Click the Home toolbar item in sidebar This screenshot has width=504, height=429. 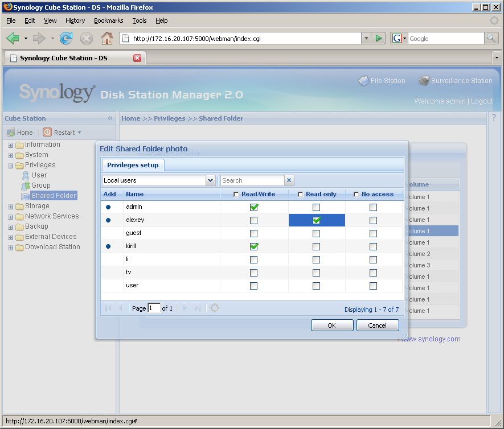point(19,133)
